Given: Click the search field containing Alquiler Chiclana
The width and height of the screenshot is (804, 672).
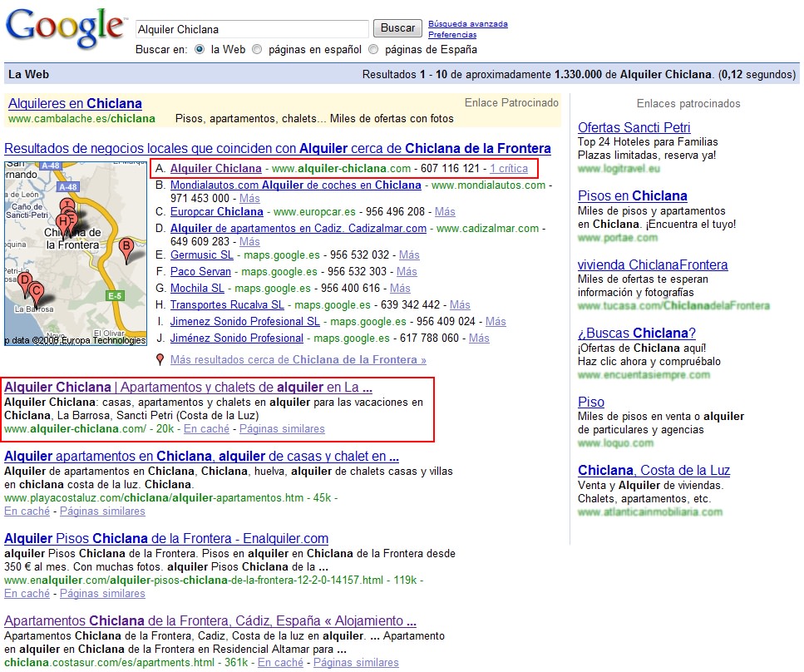Looking at the screenshot, I should coord(252,29).
